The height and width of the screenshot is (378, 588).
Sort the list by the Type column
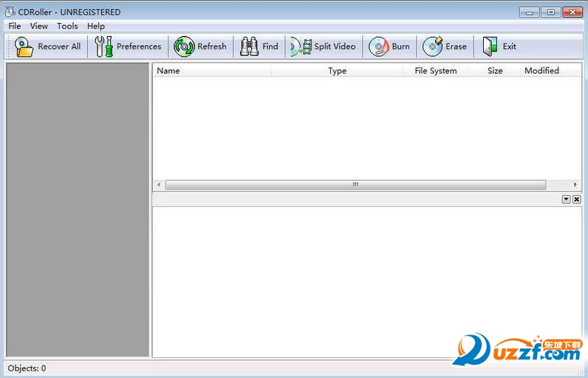pos(337,70)
